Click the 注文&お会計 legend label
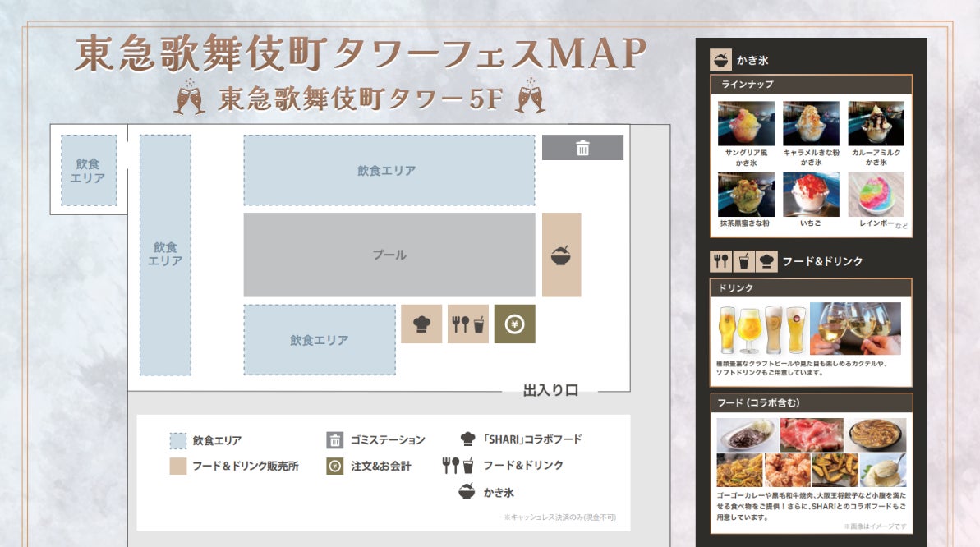 click(381, 466)
